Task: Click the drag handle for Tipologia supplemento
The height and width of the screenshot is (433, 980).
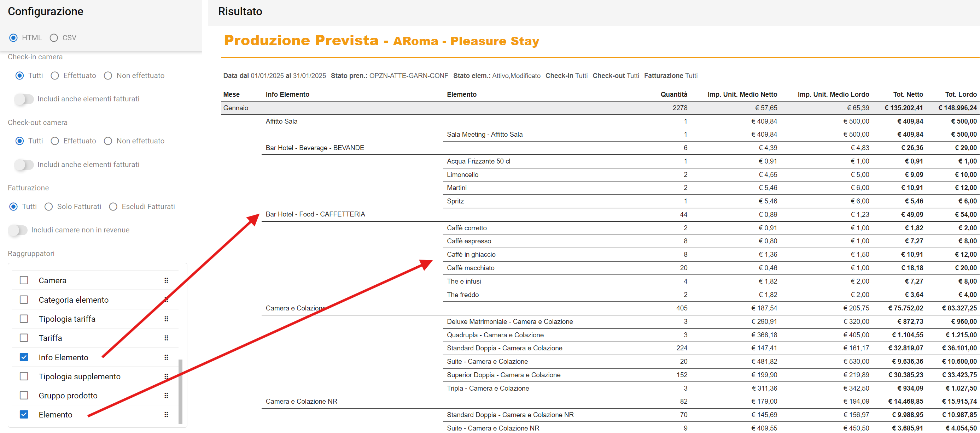Action: pyautogui.click(x=166, y=376)
